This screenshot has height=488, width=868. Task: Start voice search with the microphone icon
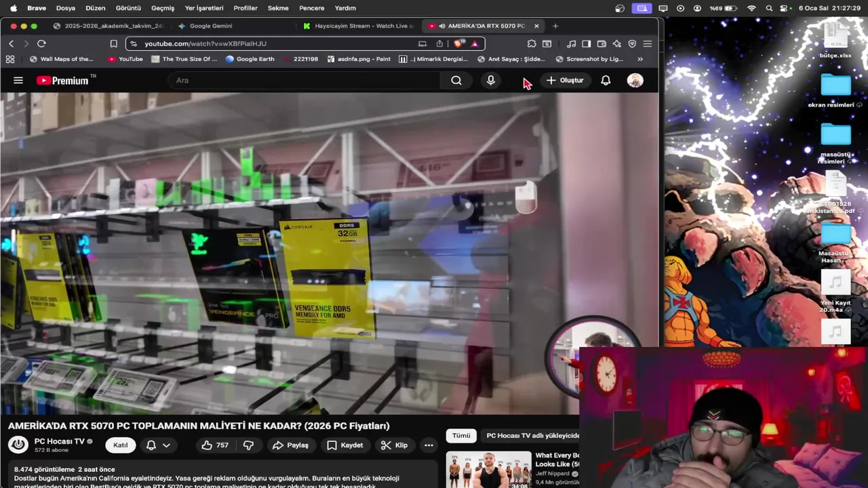(491, 80)
